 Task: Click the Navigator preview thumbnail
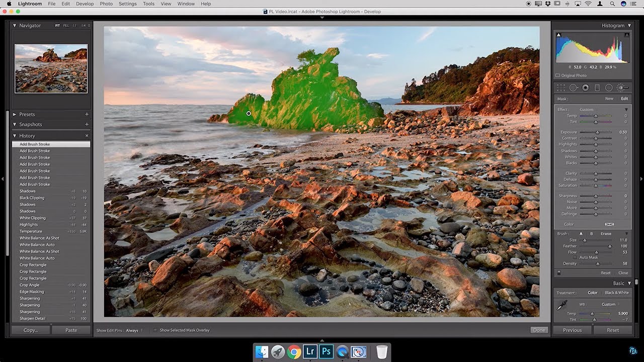pos(51,68)
